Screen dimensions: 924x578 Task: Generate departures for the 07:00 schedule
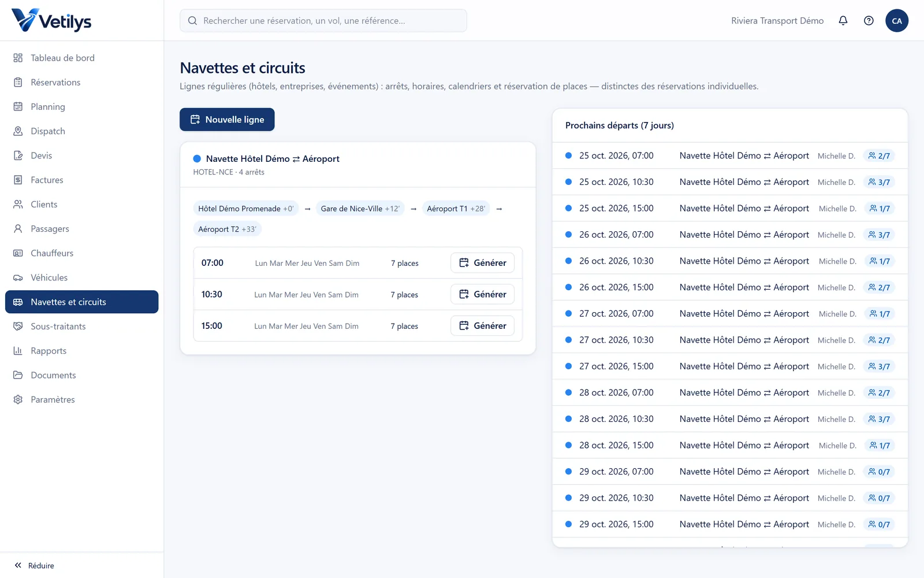point(482,263)
